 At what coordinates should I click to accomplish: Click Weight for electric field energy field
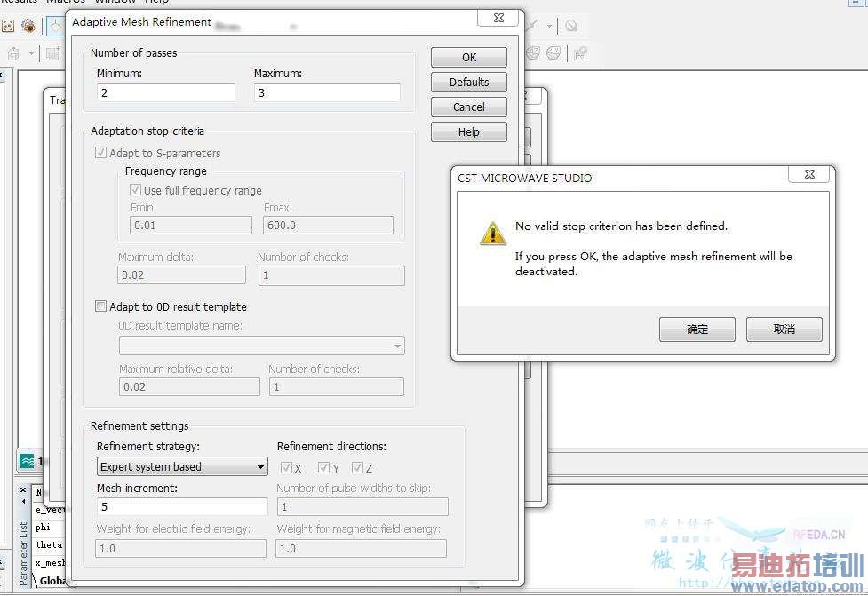(x=180, y=548)
